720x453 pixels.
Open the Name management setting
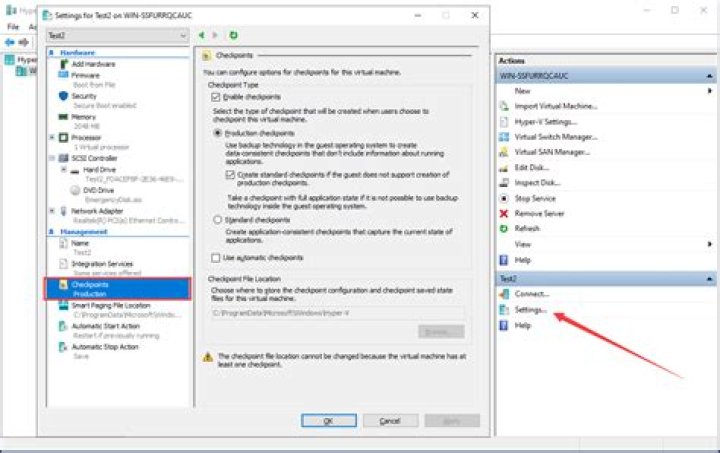tap(80, 243)
